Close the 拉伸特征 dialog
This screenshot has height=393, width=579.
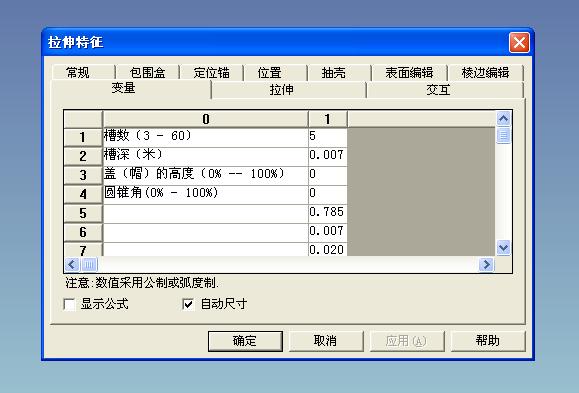(519, 42)
